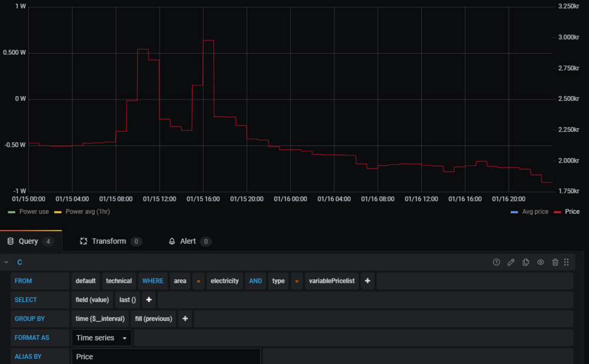This screenshot has height=364, width=589.
Task: Open query help for query C
Action: [496, 262]
